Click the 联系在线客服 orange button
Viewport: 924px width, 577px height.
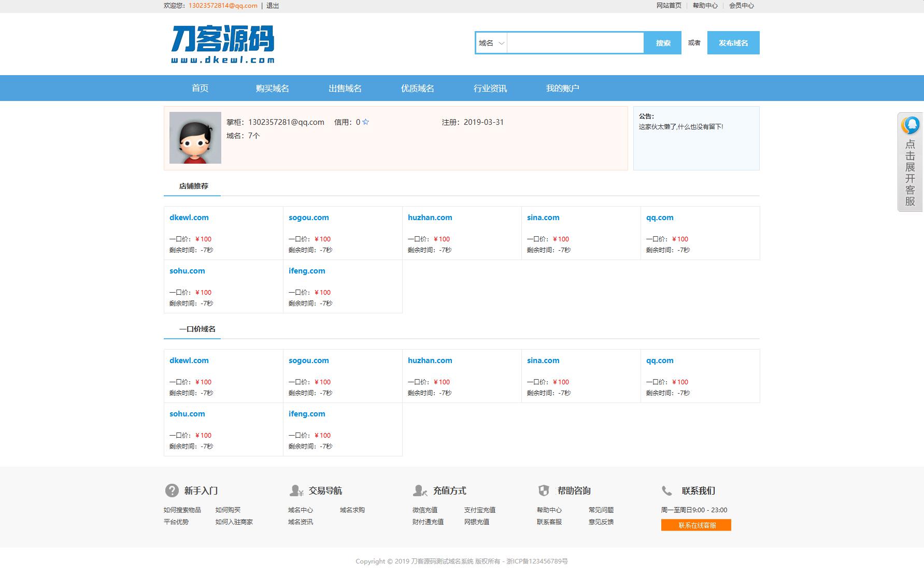pos(696,525)
